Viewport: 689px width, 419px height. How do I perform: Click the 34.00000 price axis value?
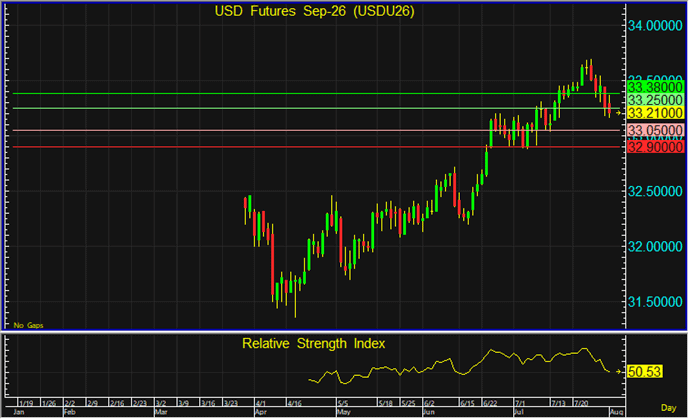[x=655, y=26]
